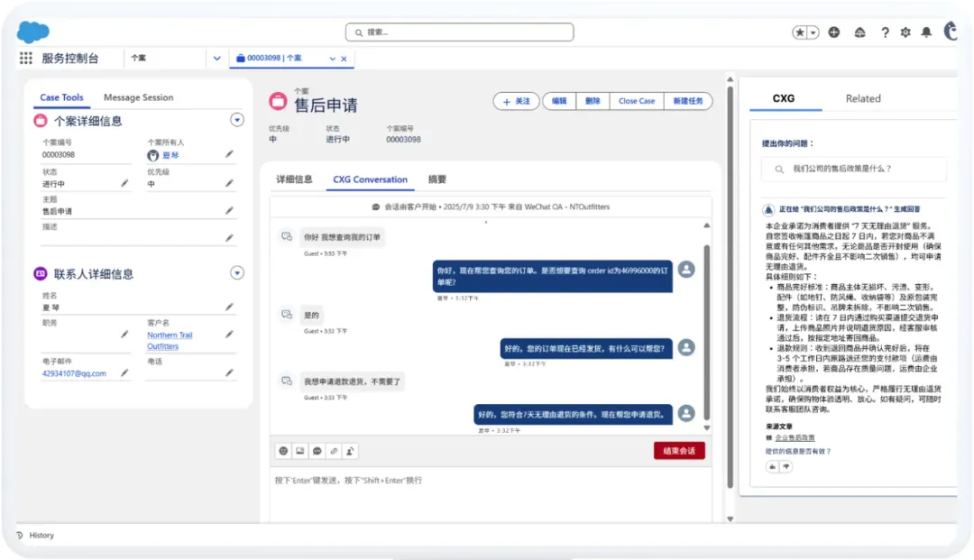Insert an emoji in chat toolbar
The height and width of the screenshot is (560, 974).
click(x=283, y=451)
